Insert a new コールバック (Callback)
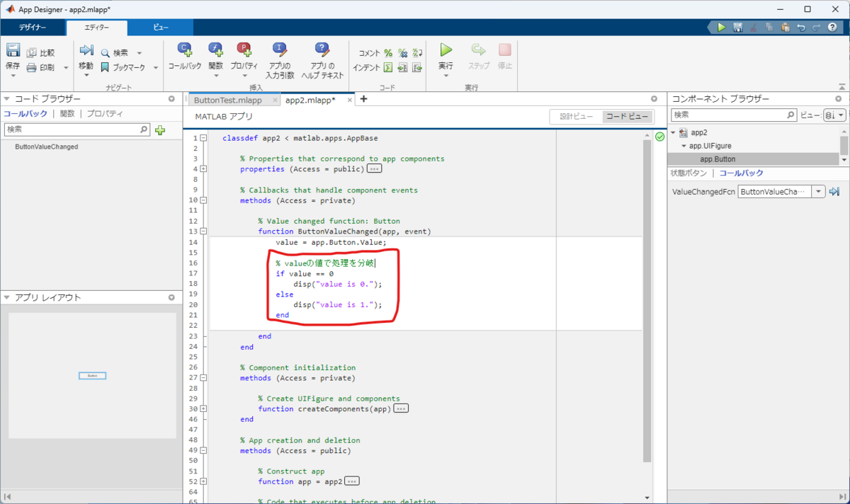Image resolution: width=850 pixels, height=504 pixels. click(x=184, y=49)
